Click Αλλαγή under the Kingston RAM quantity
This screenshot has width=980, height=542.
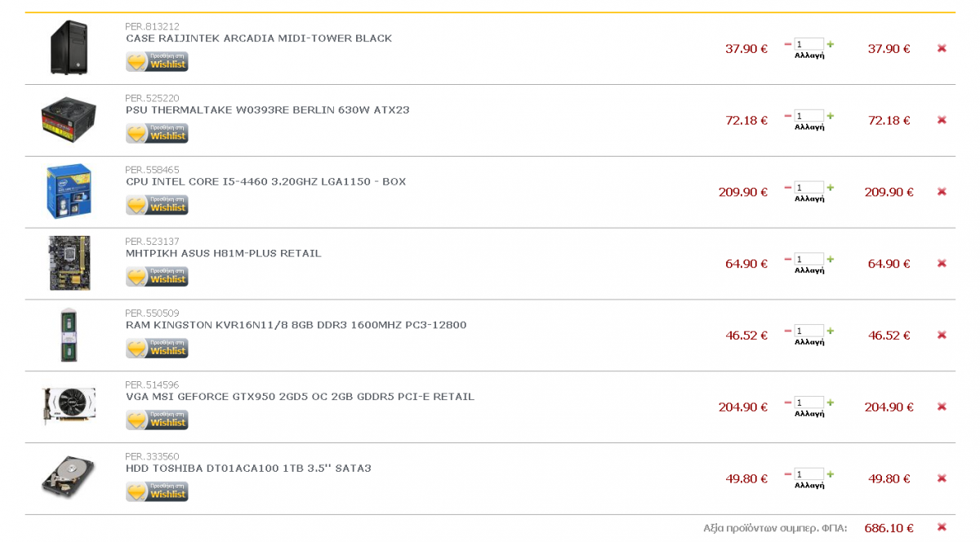pyautogui.click(x=809, y=342)
